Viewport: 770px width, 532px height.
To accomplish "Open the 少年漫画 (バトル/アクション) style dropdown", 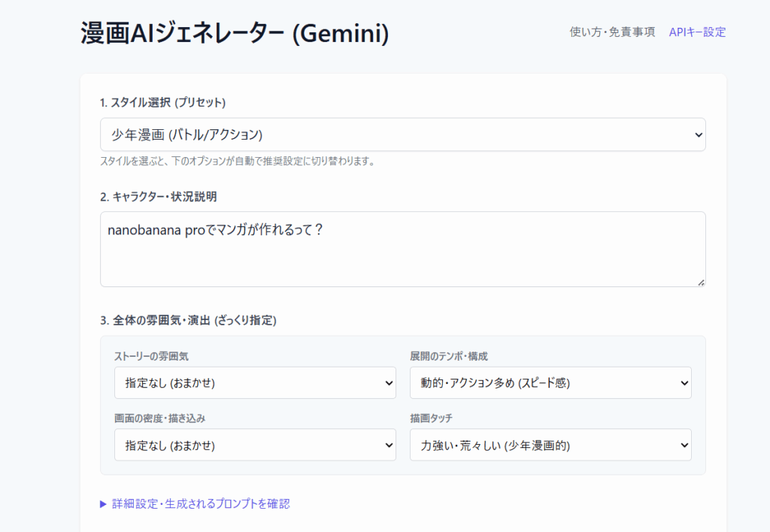I will point(402,135).
